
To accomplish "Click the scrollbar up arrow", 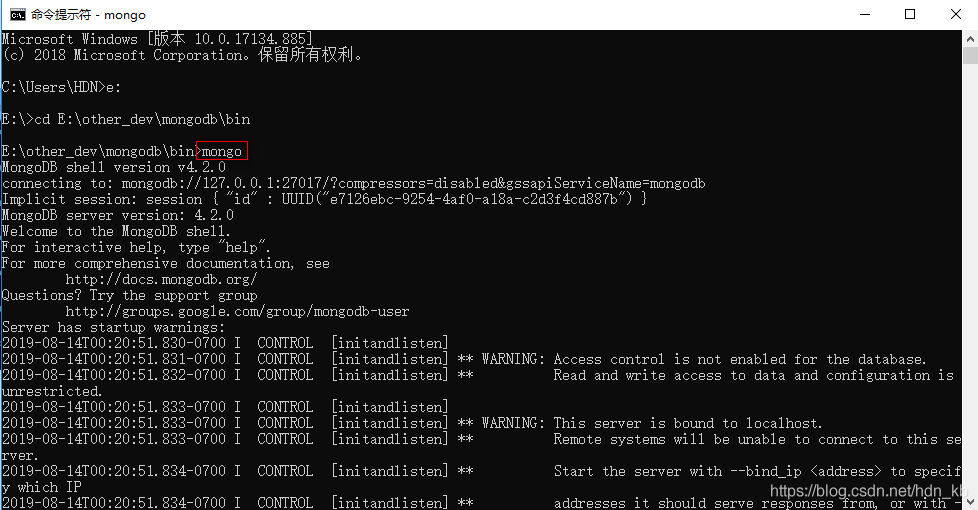I will point(970,39).
